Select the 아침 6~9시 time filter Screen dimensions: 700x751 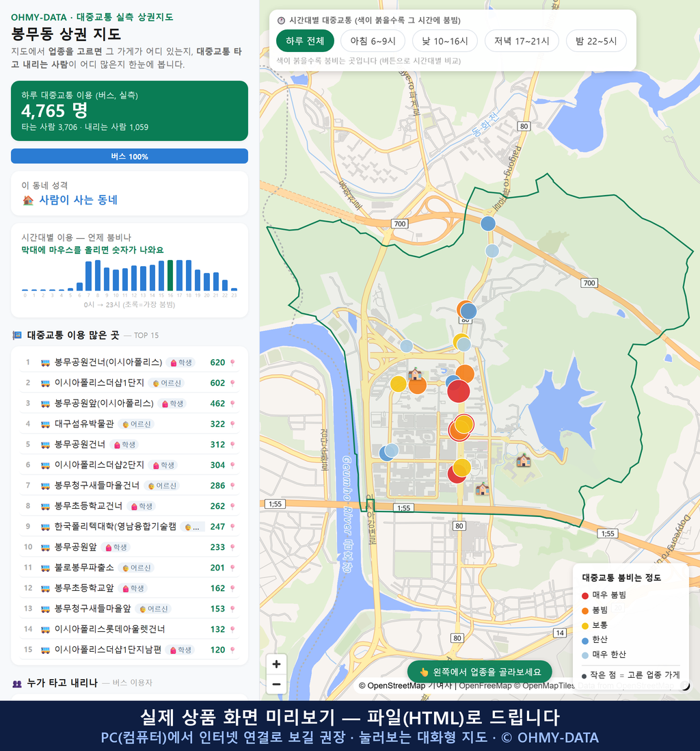(x=373, y=41)
